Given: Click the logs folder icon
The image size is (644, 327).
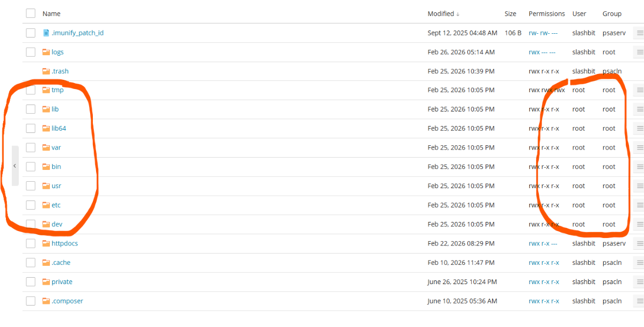Looking at the screenshot, I should 46,52.
